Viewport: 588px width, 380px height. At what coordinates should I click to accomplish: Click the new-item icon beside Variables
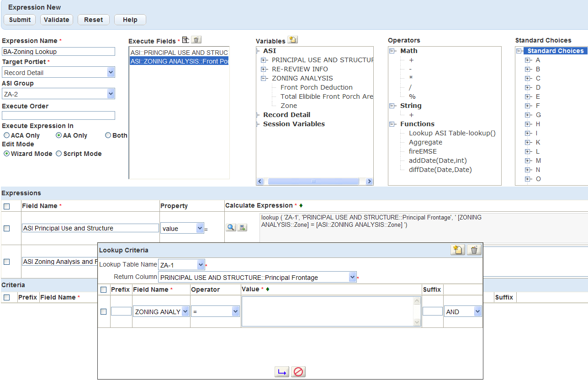pos(292,40)
